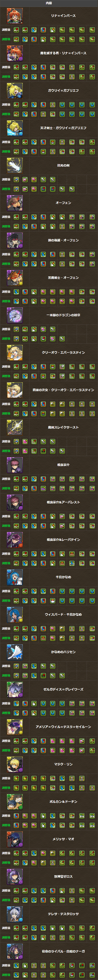This screenshot has height=980, width=98.
Task: Open the ガウリイ=ガブリエフ character portrait
Action: (14, 91)
